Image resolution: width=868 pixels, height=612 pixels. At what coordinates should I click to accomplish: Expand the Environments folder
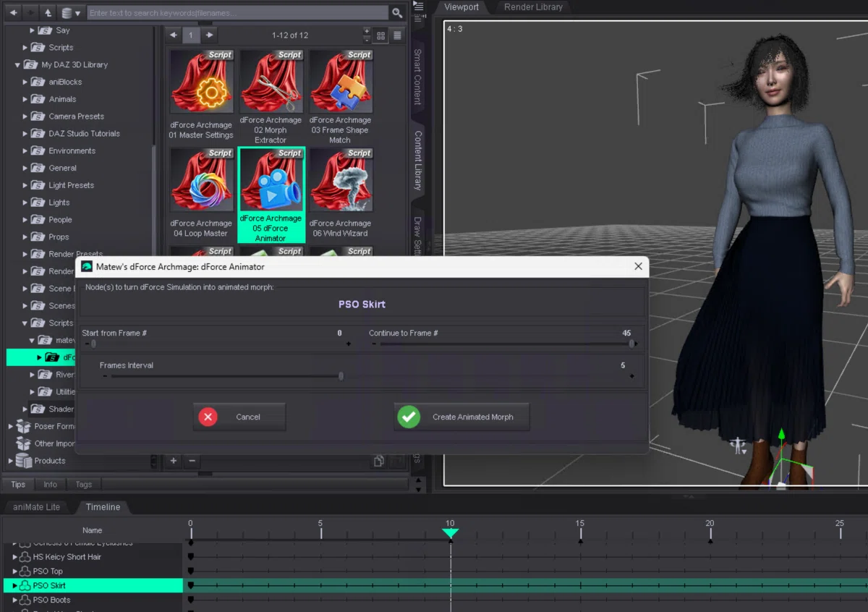point(25,151)
